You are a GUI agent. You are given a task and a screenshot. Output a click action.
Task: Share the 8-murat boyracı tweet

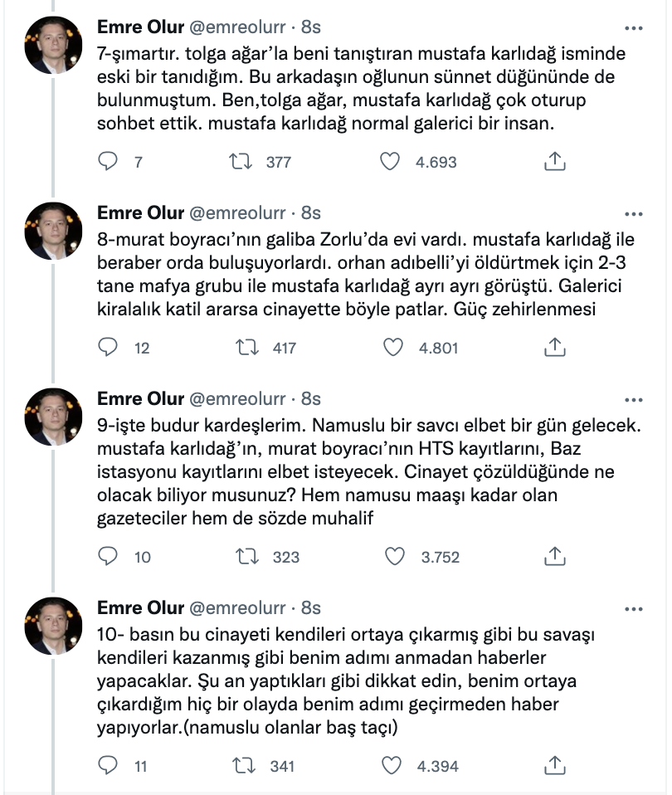point(554,348)
